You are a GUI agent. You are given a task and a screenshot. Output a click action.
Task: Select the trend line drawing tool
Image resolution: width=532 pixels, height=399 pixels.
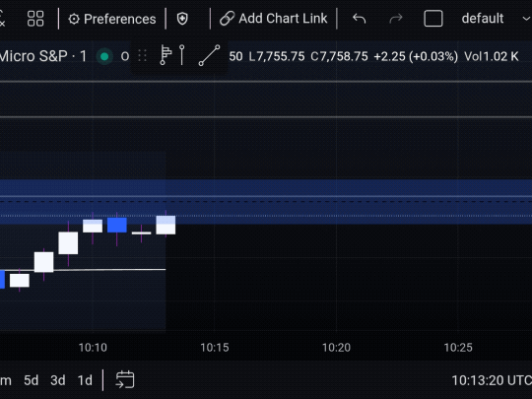pos(209,55)
